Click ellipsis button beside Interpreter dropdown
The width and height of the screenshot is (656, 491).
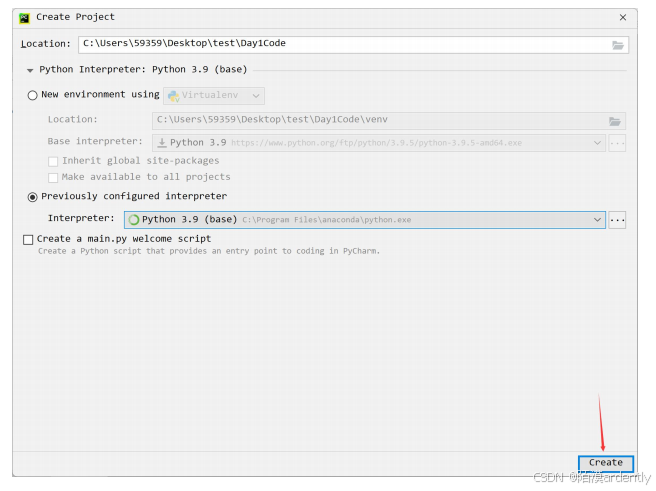point(617,220)
